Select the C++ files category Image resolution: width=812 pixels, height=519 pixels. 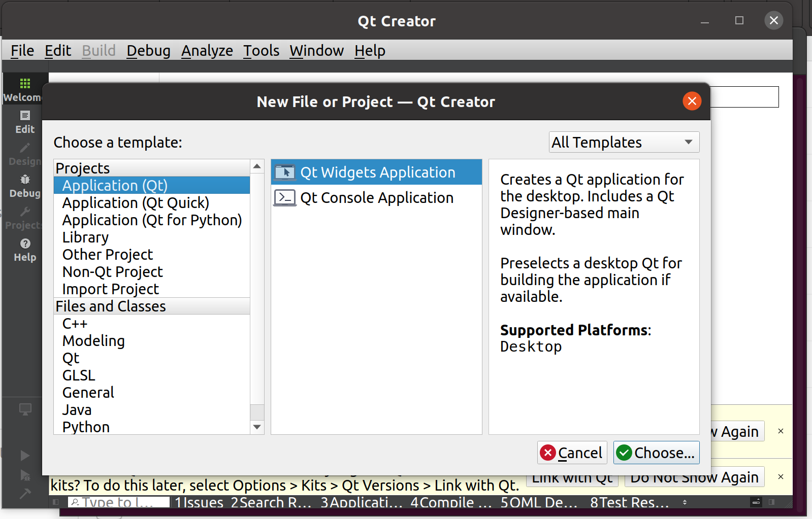click(x=152, y=323)
